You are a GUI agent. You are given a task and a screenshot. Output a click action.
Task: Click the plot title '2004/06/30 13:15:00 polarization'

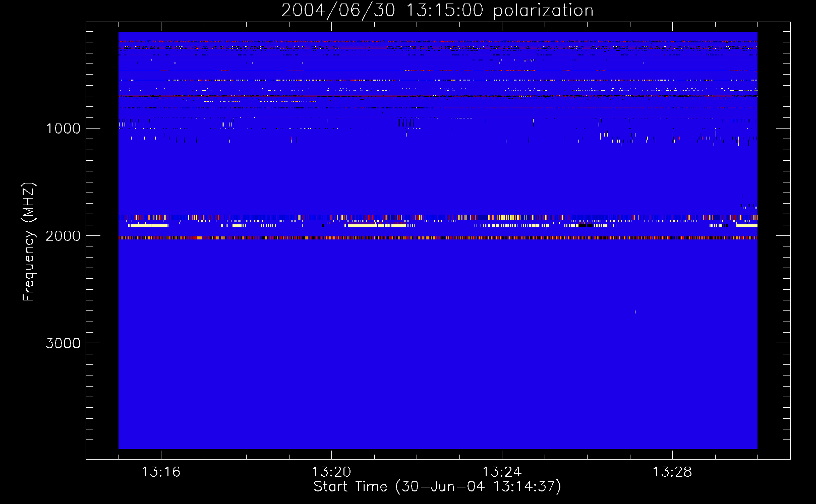tap(437, 11)
